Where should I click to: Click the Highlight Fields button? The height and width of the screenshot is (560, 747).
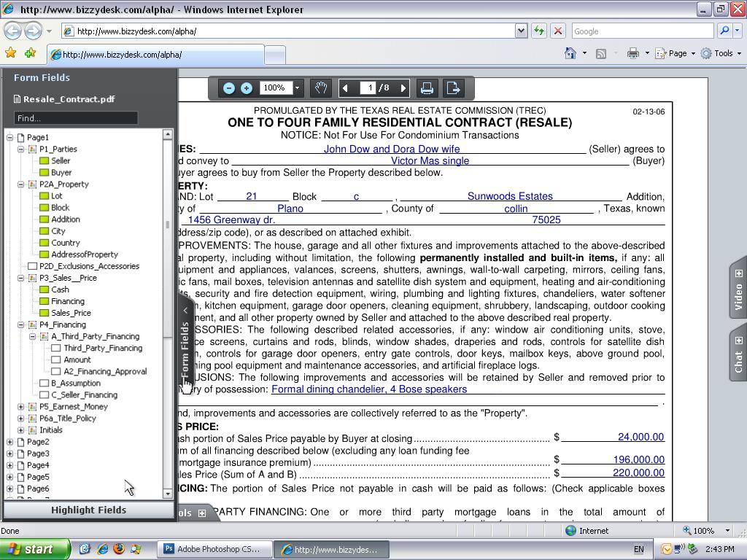(x=88, y=510)
